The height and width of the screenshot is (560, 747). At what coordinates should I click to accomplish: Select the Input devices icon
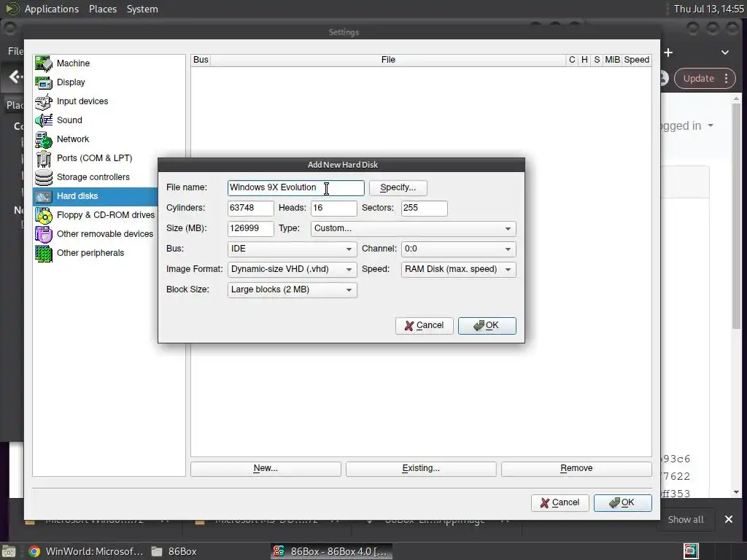[43, 101]
